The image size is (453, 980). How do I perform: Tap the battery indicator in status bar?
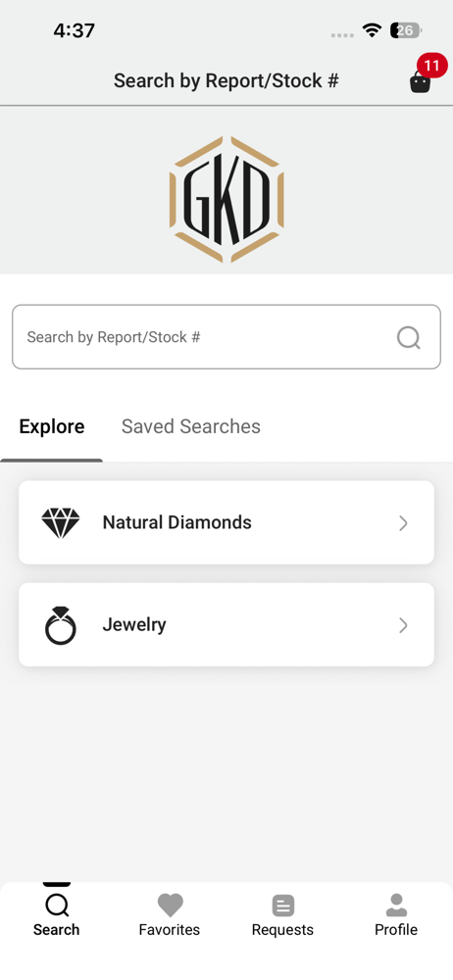[406, 30]
